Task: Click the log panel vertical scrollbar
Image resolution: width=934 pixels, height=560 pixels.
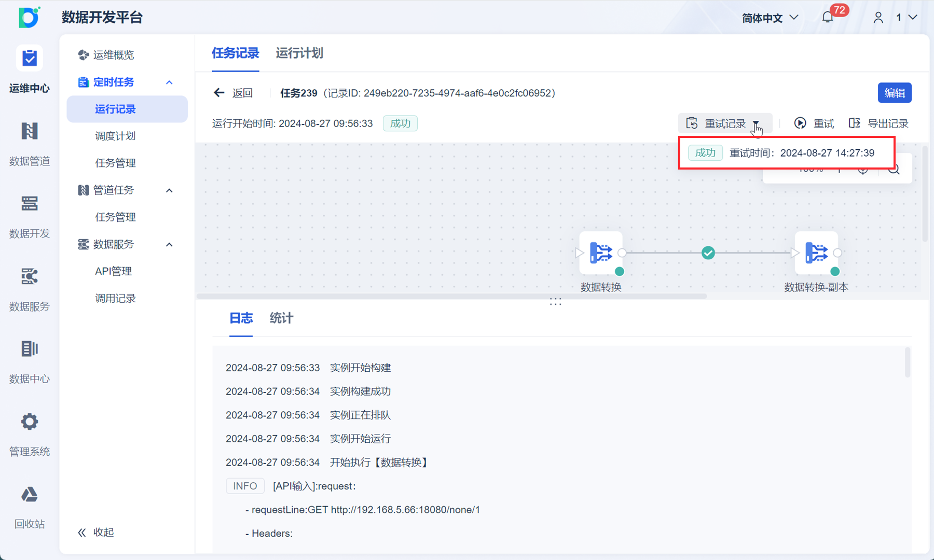Action: coord(908,362)
